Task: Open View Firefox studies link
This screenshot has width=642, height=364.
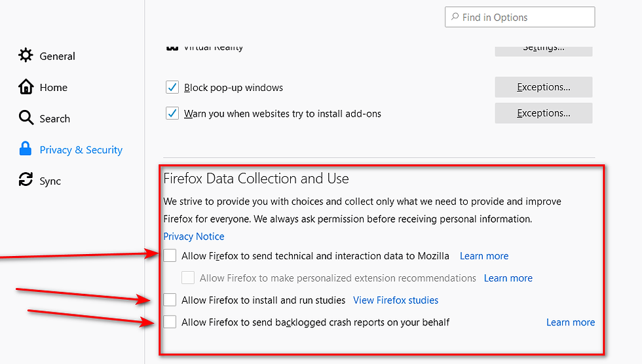Action: (396, 300)
